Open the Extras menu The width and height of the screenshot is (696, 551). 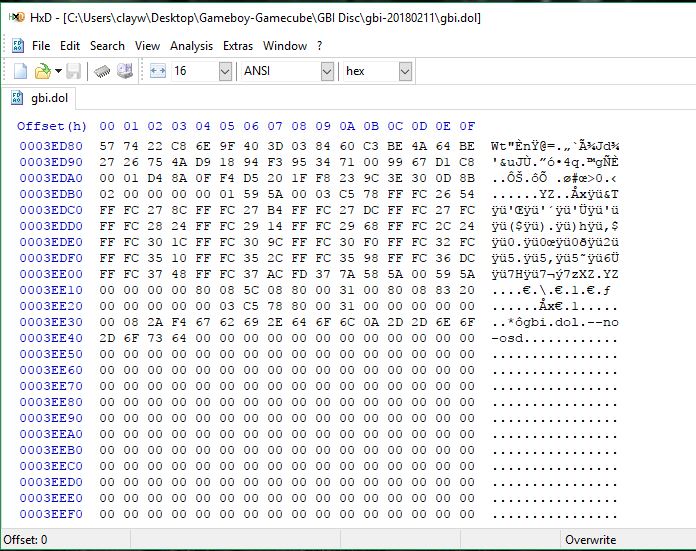pos(238,45)
